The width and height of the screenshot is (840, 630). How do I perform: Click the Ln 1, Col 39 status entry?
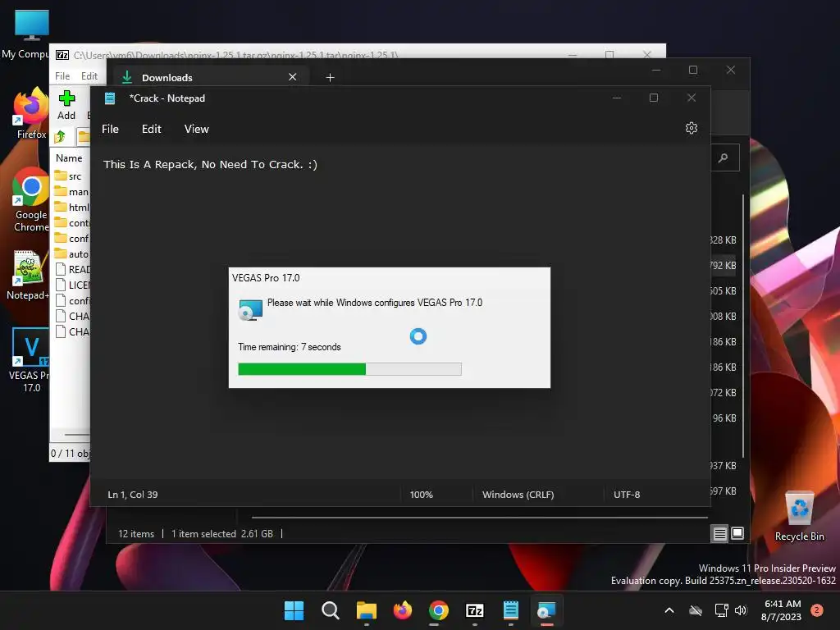pyautogui.click(x=132, y=495)
